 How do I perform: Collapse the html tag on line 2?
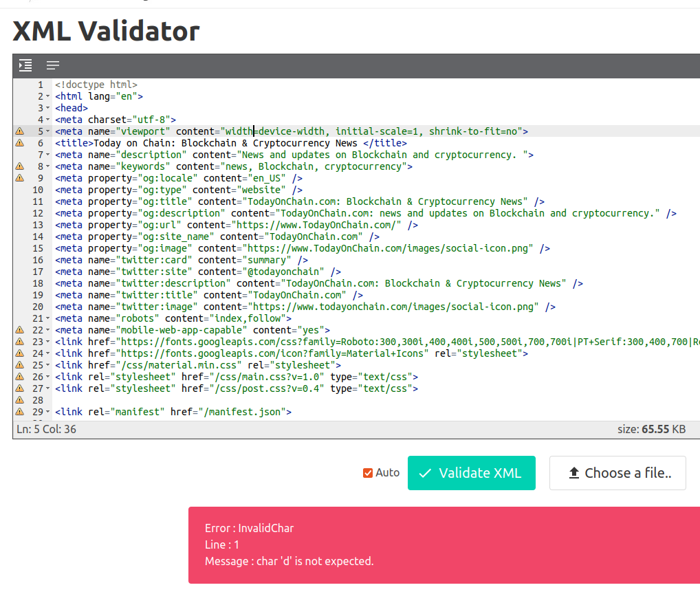47,97
